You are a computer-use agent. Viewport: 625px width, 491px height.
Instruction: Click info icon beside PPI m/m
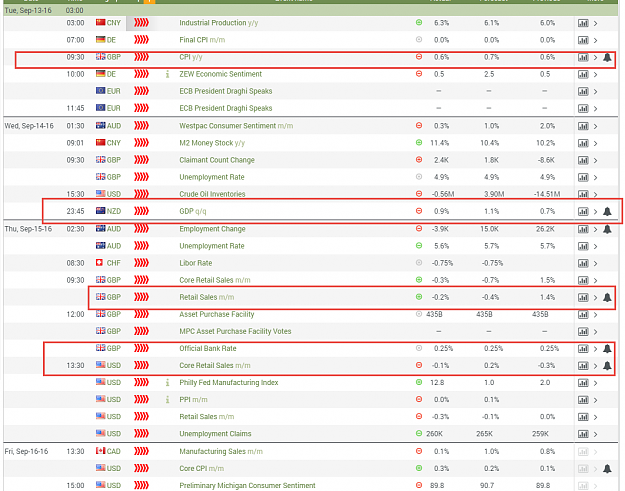[x=167, y=400]
